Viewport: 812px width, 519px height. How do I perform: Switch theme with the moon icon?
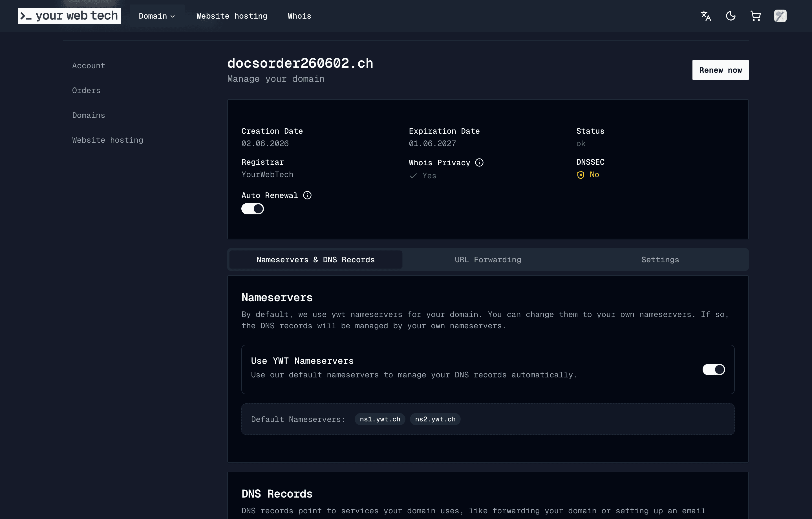tap(731, 16)
